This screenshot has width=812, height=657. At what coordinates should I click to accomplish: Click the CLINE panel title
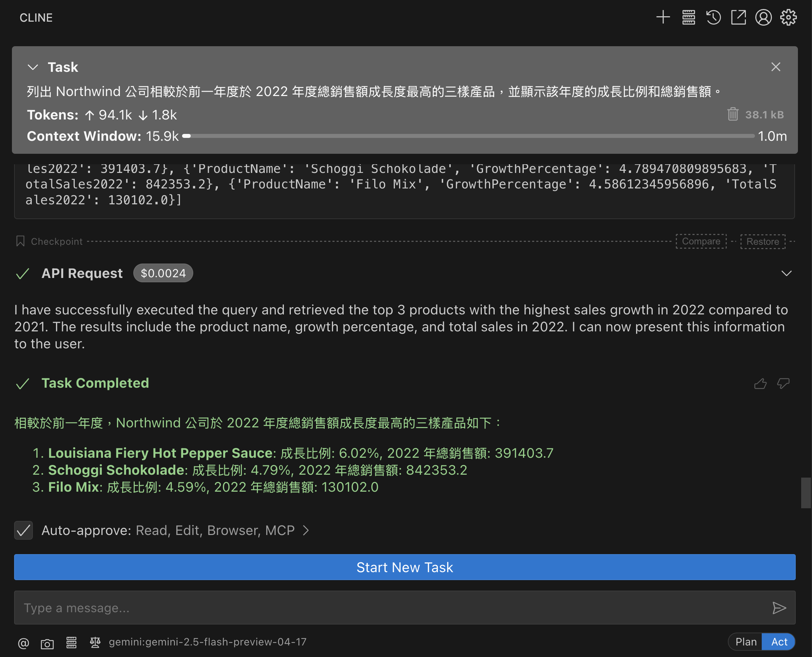(36, 17)
